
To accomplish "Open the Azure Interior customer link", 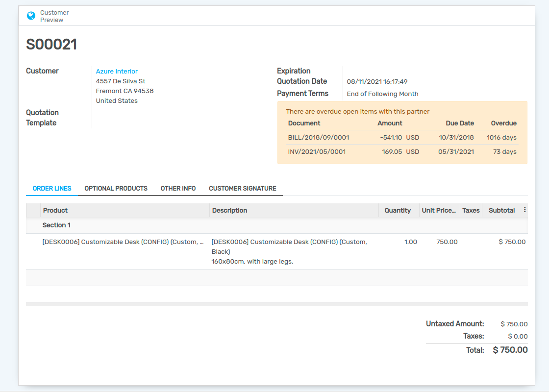I will [x=116, y=71].
